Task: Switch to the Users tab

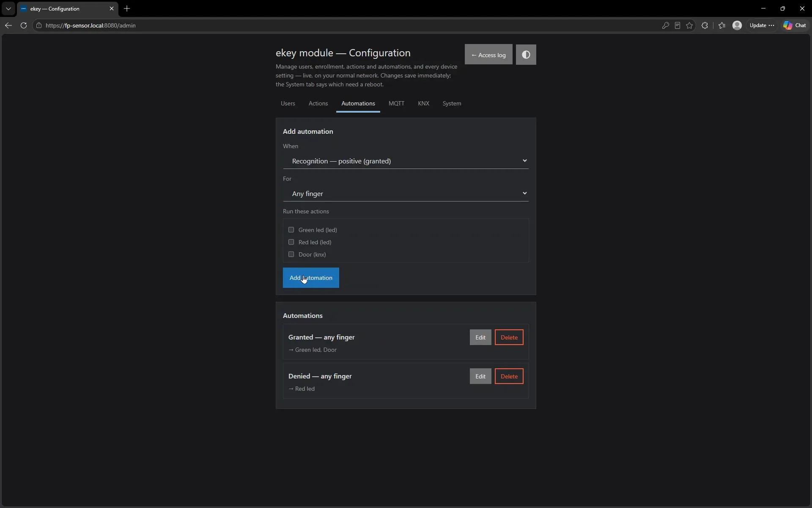Action: point(288,103)
